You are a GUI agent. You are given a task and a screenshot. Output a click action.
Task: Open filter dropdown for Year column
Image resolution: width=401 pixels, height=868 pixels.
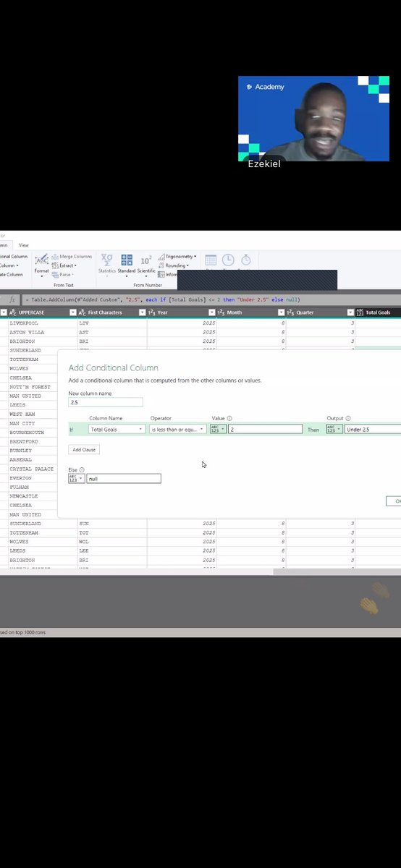(x=211, y=312)
